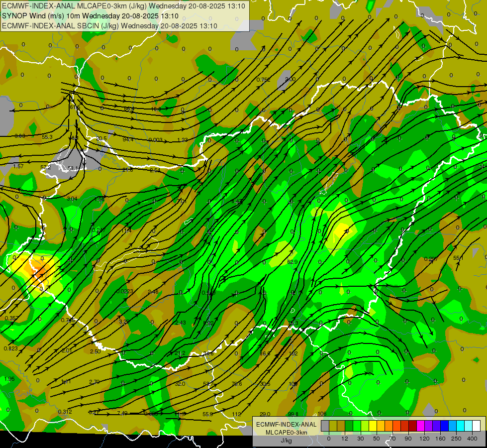Click the map value 70.6
487x448 pixels.
click(x=237, y=384)
